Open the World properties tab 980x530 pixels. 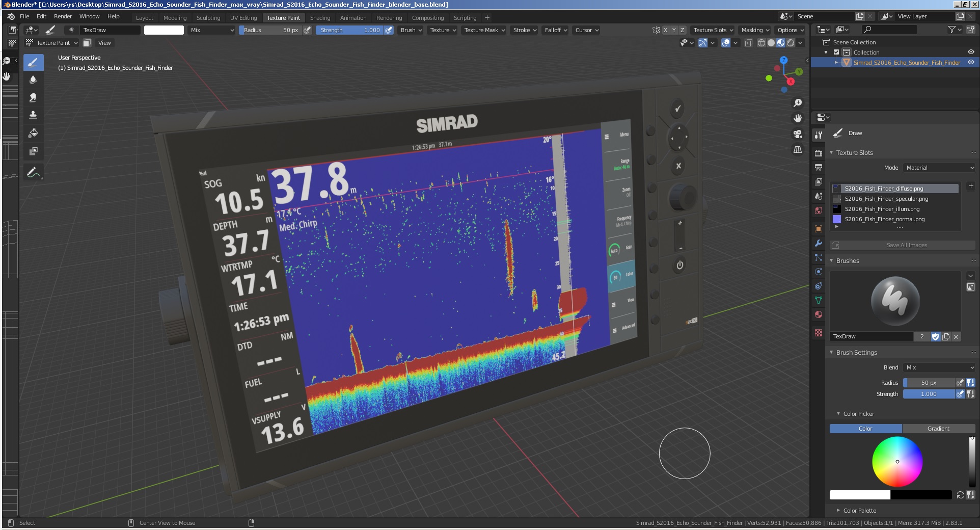coord(819,210)
